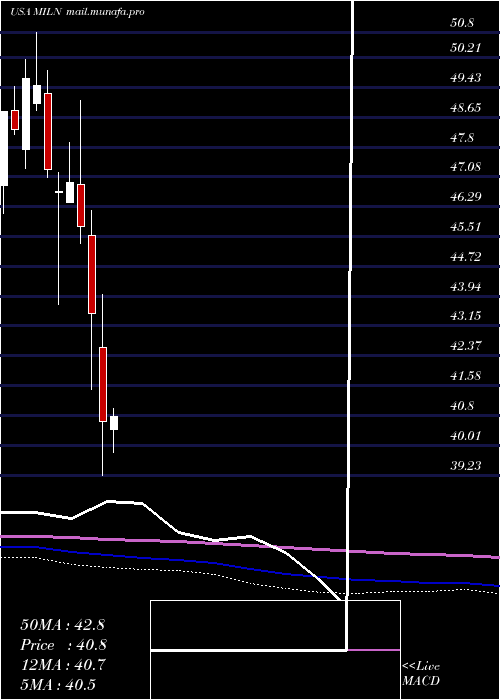Image resolution: width=500 pixels, height=700 pixels.
Task: Click the '12MA : 40.7' readout
Action: click(62, 665)
